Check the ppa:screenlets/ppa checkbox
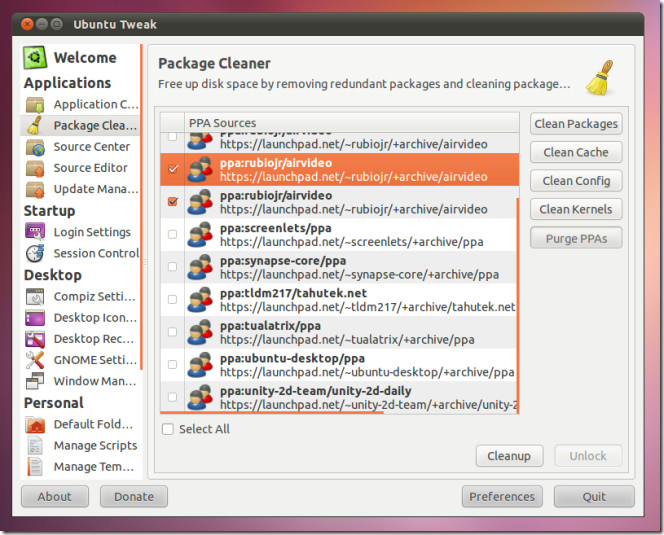 (x=172, y=234)
